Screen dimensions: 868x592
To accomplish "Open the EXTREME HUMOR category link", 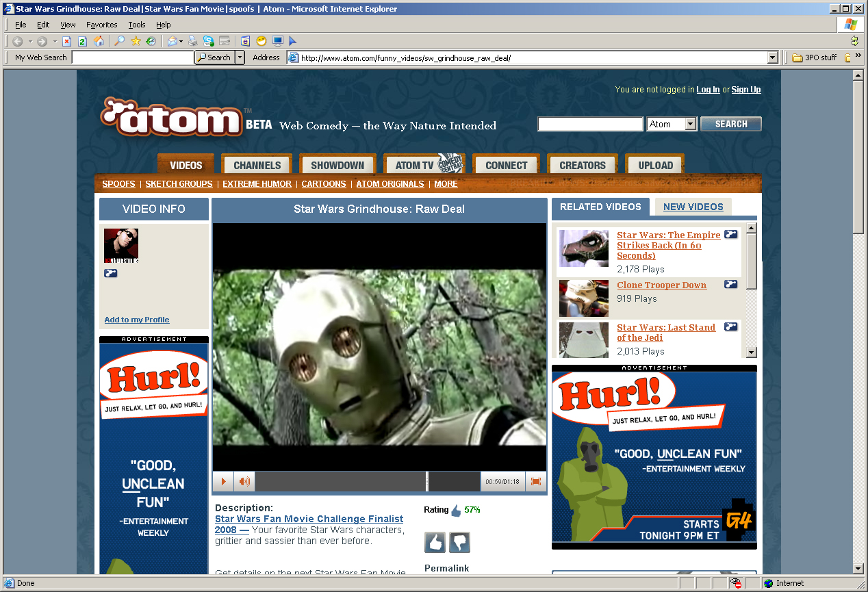I will click(257, 184).
